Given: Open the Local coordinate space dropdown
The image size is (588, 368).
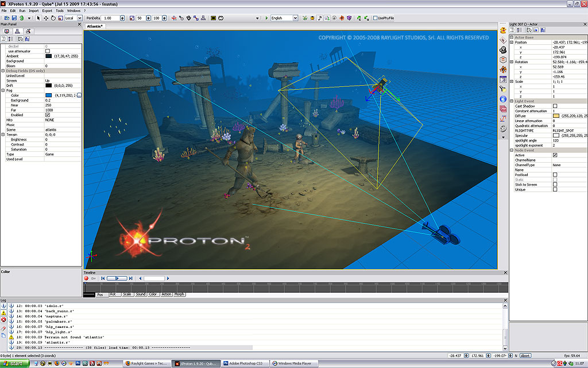Looking at the screenshot, I should tap(79, 18).
